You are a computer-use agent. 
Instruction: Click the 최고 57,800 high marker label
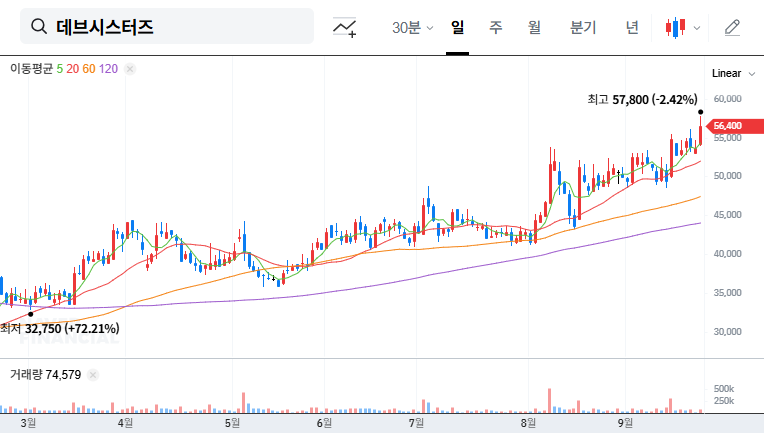pos(642,100)
